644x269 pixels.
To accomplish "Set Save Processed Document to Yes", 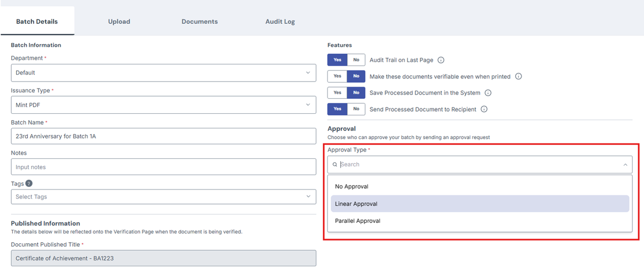I will click(337, 93).
